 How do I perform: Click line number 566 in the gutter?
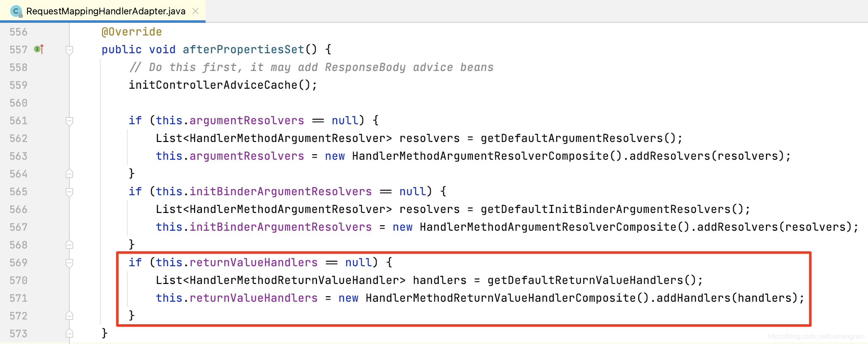point(19,210)
